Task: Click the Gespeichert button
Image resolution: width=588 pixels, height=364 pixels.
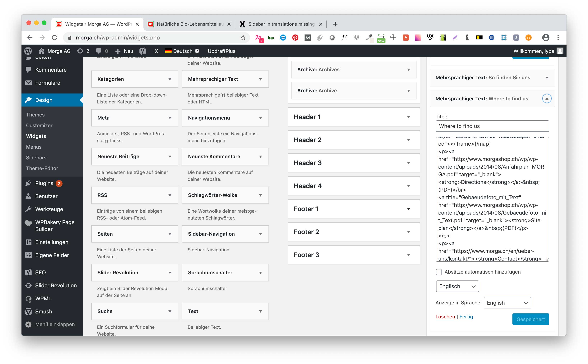Action: (530, 319)
